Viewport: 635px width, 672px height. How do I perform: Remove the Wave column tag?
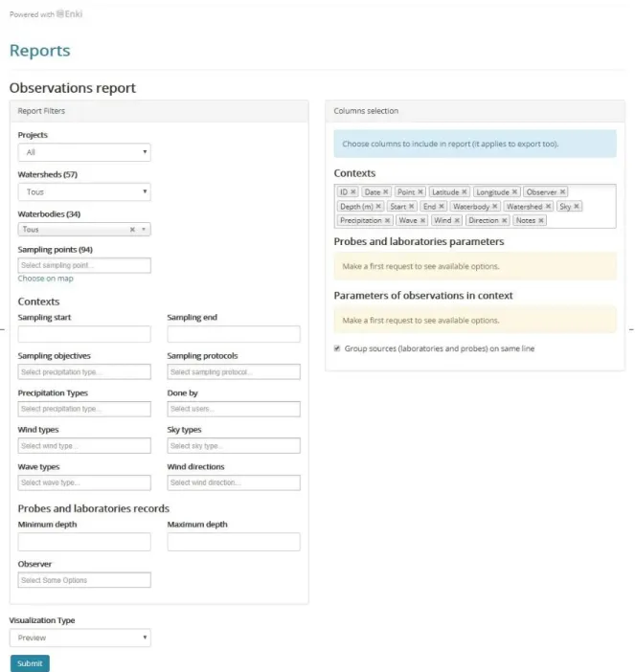click(x=422, y=220)
